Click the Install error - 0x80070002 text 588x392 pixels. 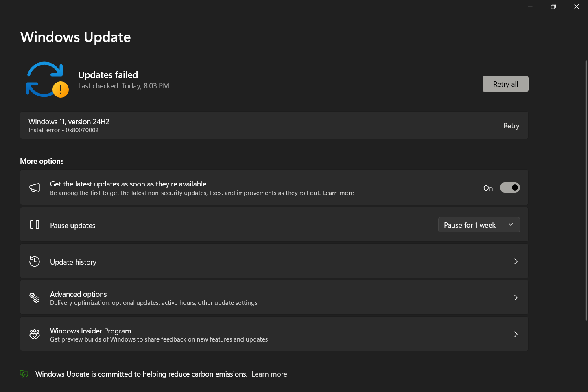[x=63, y=130]
